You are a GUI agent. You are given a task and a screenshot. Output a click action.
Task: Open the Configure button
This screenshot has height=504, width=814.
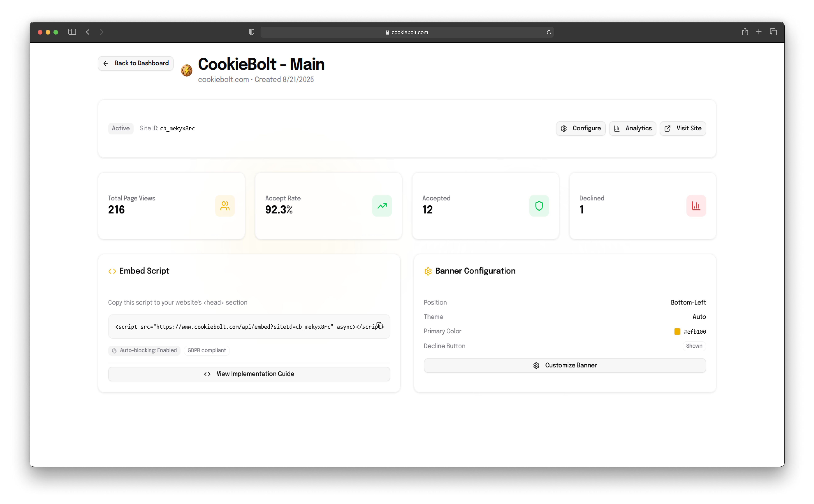point(581,128)
